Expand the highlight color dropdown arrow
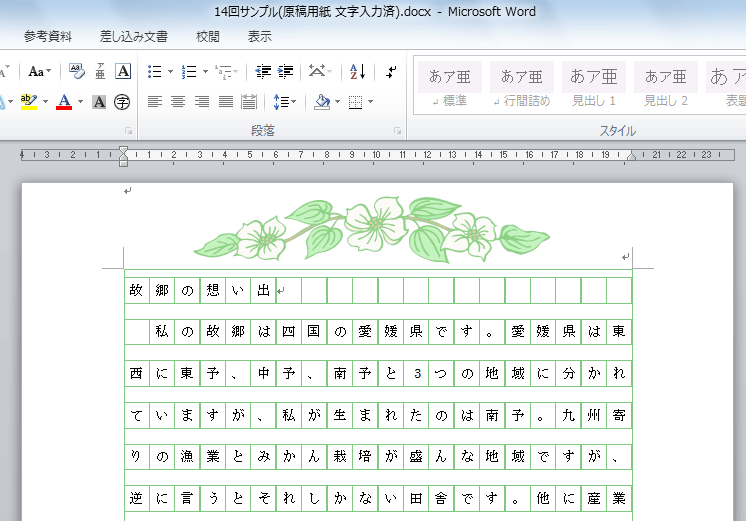 [x=46, y=102]
